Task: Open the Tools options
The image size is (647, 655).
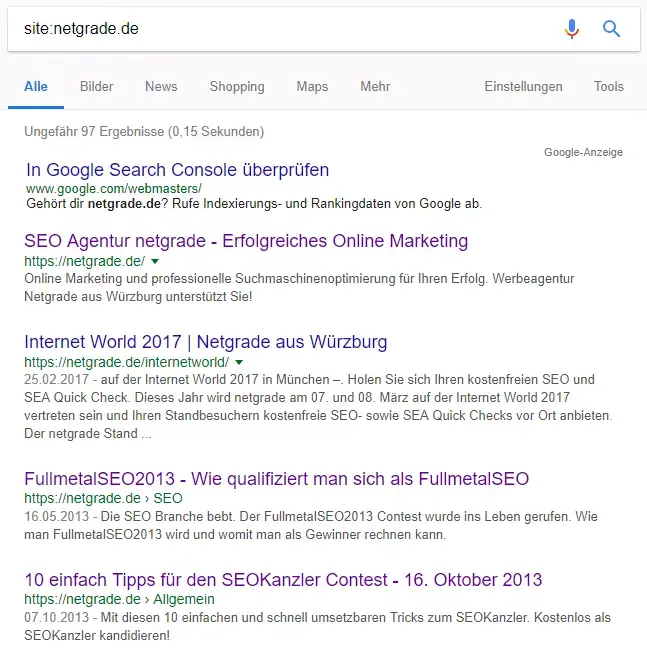Action: 608,87
